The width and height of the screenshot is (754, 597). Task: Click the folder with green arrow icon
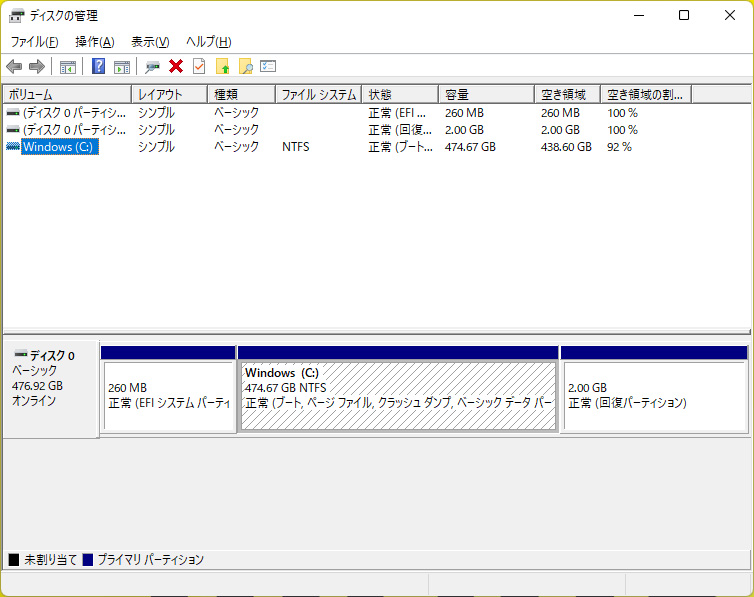pyautogui.click(x=223, y=66)
